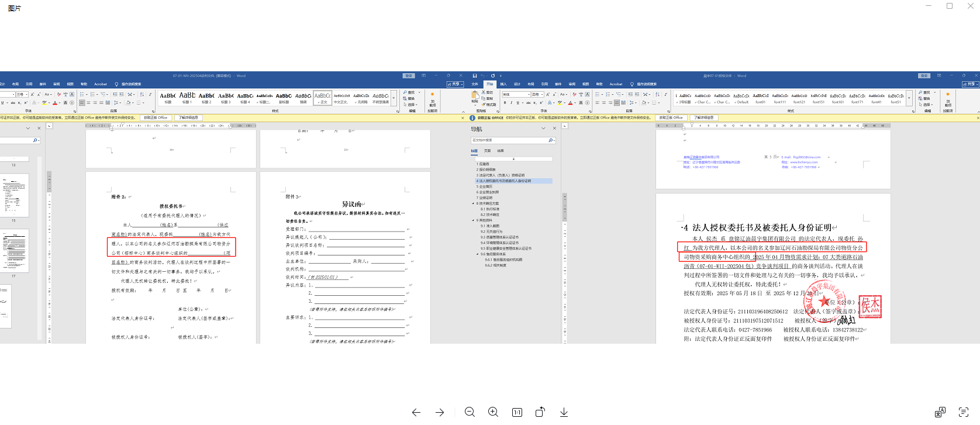Click Sort icon in 谈判文件 Word window
Viewport: 980px width, 425px height.
click(142, 94)
